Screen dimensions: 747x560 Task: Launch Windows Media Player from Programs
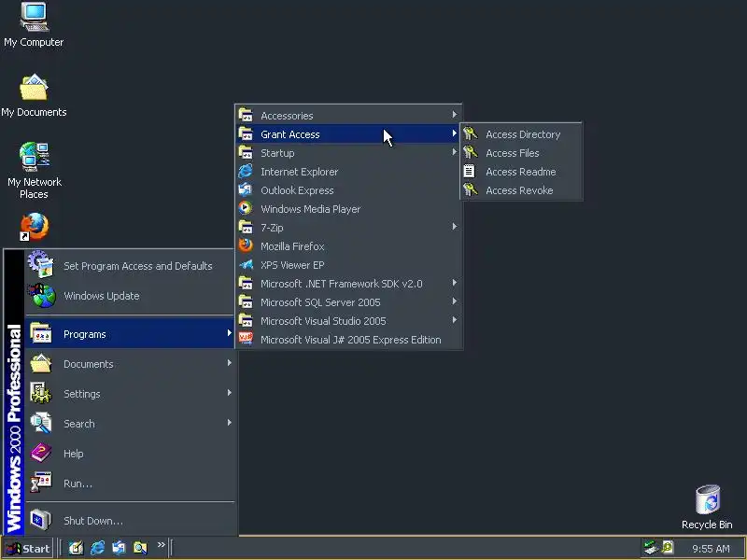tap(348, 208)
